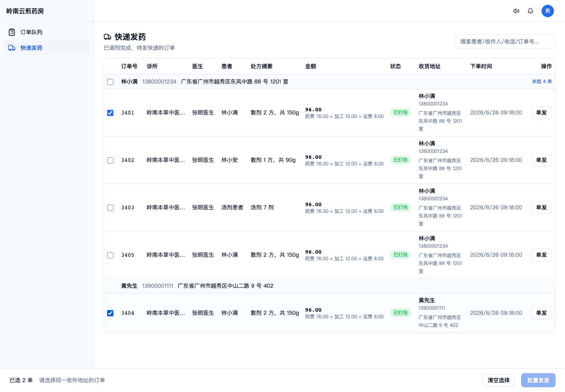
Task: Check order 3403 checkbox
Action: [110, 208]
